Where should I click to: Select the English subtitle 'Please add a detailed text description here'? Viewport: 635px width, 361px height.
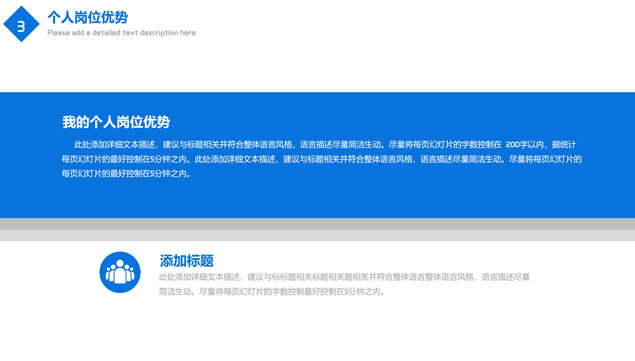click(x=121, y=33)
